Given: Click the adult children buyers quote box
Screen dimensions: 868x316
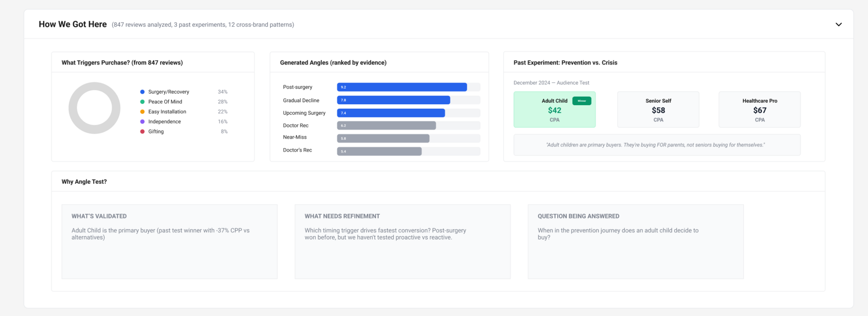Looking at the screenshot, I should (x=656, y=145).
